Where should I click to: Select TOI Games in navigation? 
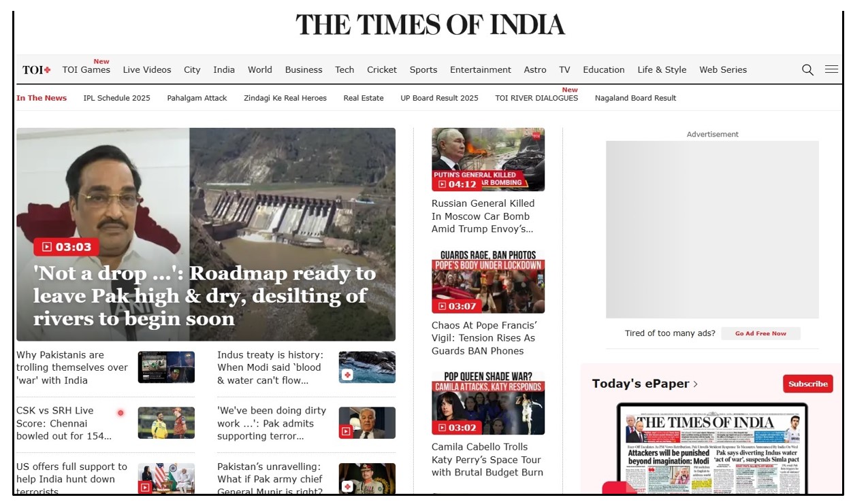pos(86,69)
